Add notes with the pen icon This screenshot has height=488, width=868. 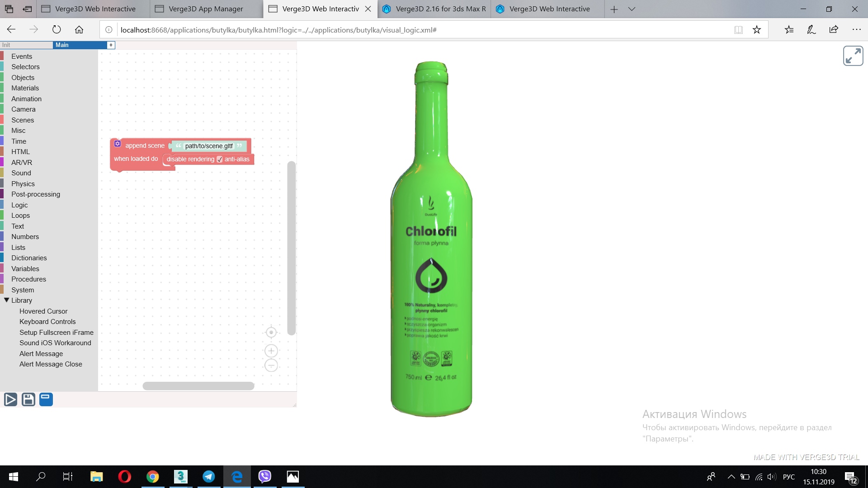811,30
